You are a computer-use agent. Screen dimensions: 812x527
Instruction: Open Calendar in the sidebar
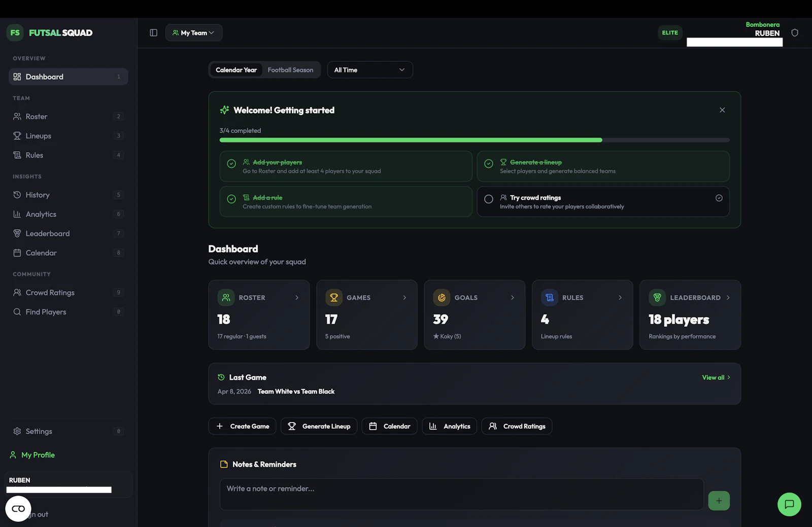69,253
